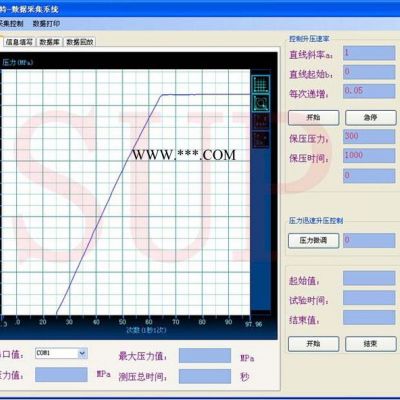Focus the 试验时间 input field

369,298
